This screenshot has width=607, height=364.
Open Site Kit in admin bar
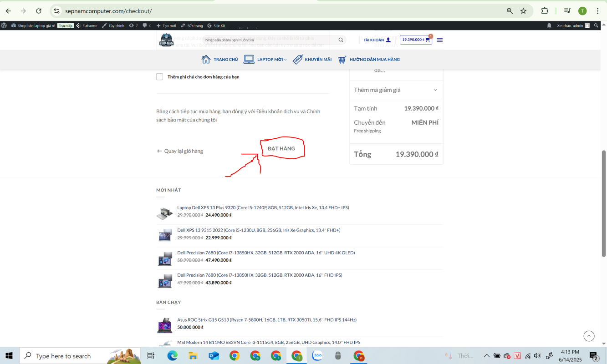pyautogui.click(x=216, y=25)
